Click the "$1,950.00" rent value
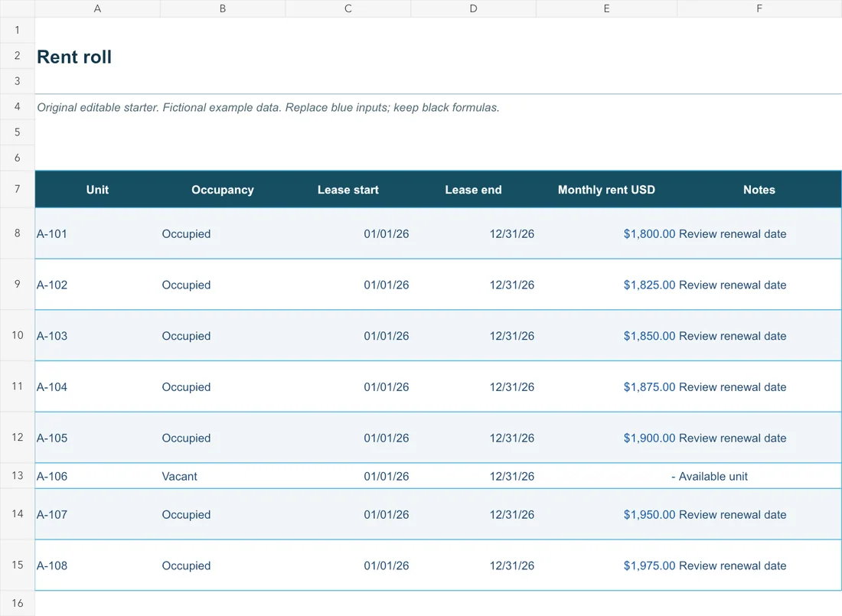This screenshot has width=842, height=616. click(649, 514)
